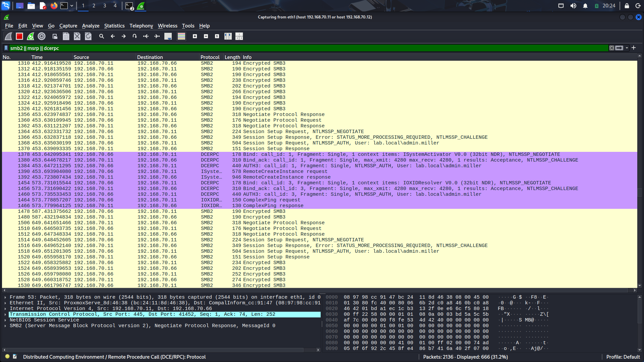
Task: Click the Apply display filter arrow button
Action: [x=619, y=48]
